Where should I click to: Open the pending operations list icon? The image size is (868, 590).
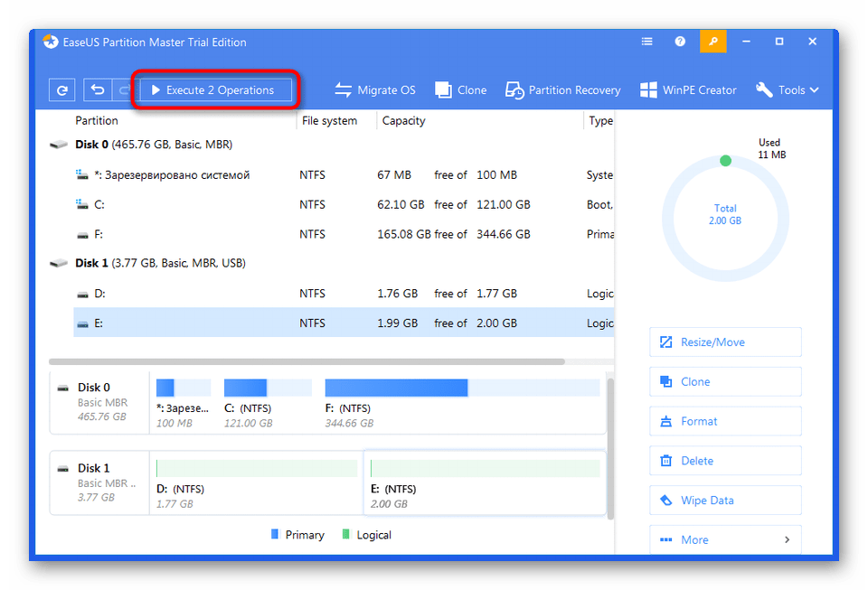click(x=647, y=42)
